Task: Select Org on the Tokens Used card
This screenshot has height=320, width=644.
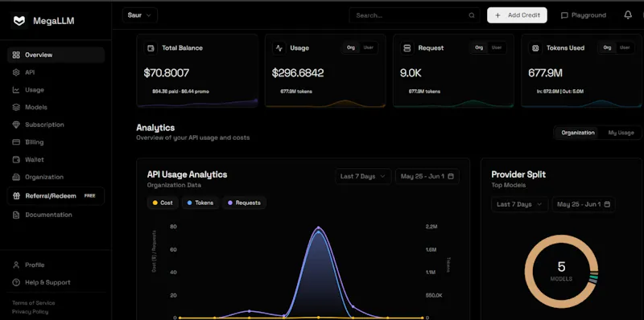Action: click(607, 47)
